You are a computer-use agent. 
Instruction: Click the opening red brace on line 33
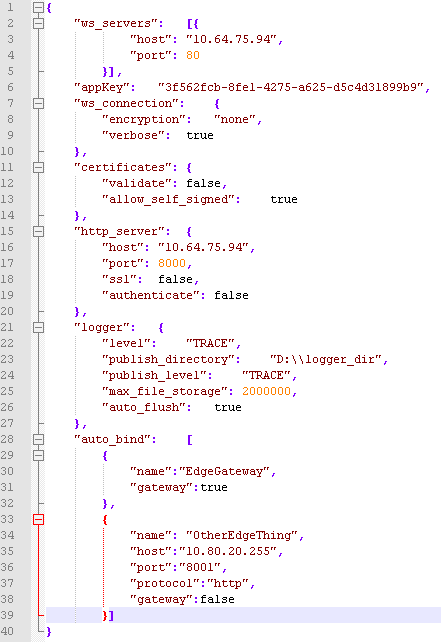105,520
